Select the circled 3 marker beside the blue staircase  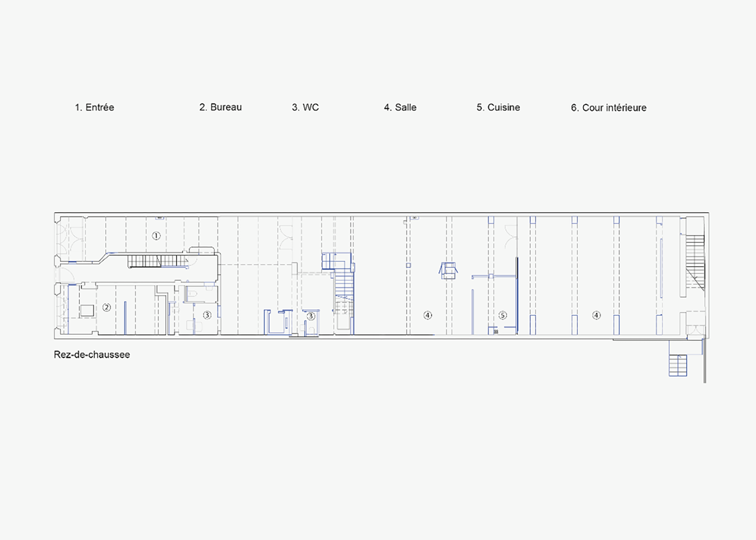tap(310, 316)
